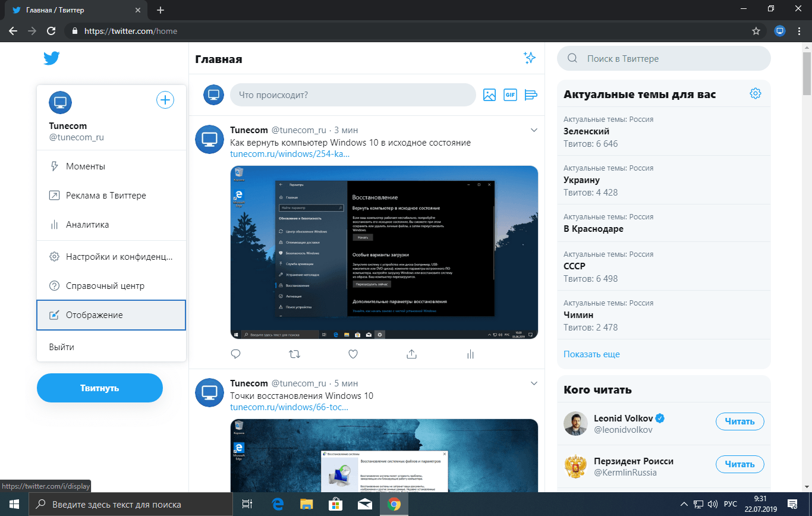Show hidden system tray icons
The width and height of the screenshot is (812, 516).
tap(684, 504)
